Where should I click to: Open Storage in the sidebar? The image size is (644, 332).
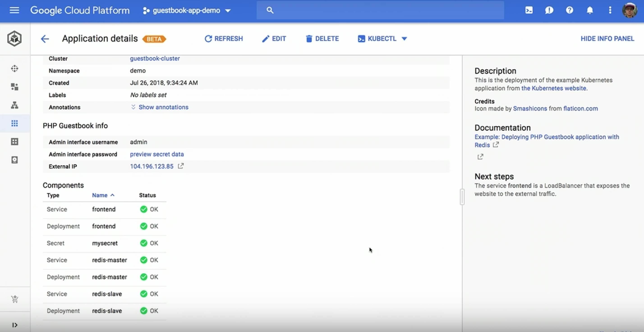(14, 160)
